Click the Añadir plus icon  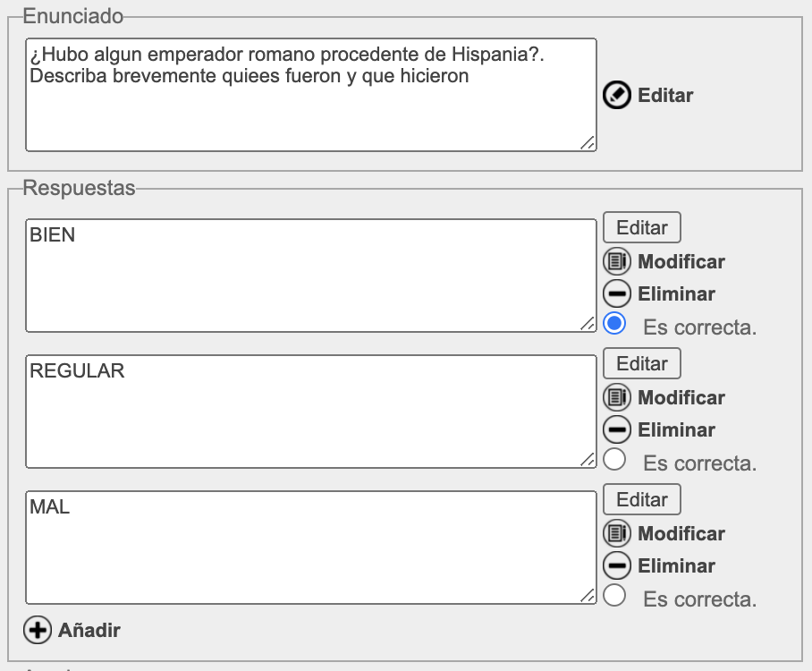[x=38, y=630]
